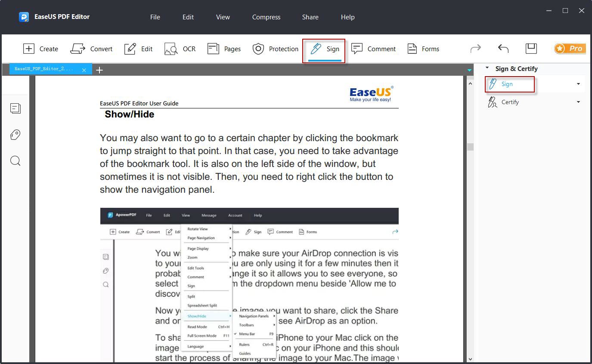This screenshot has height=364, width=592.
Task: Open the page thumbnails panel
Action: pyautogui.click(x=15, y=108)
